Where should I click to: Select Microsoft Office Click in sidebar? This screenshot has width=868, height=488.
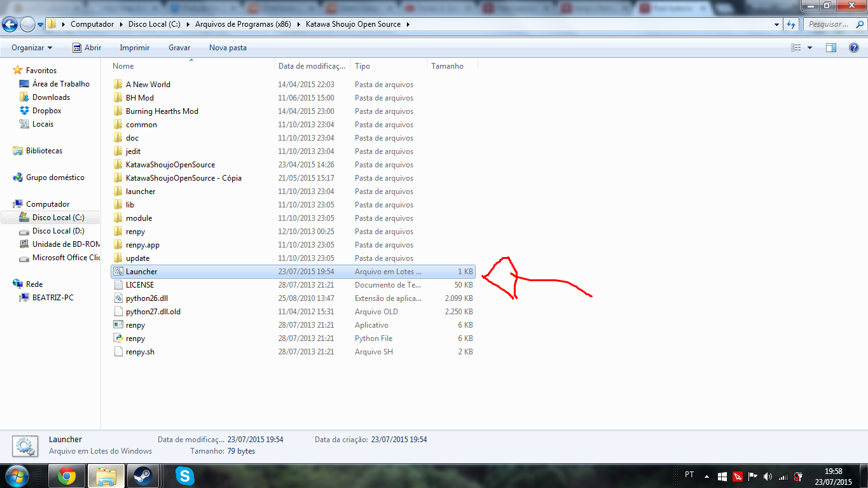66,258
